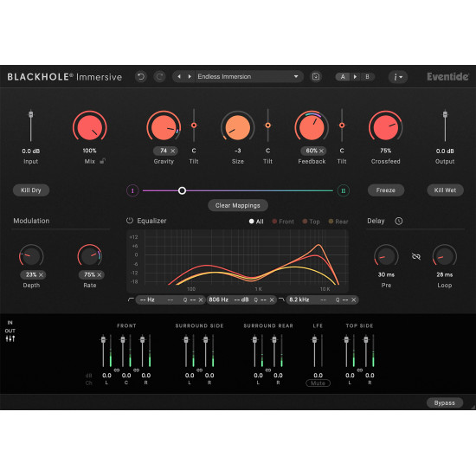Click the Clear Mappings button

(x=238, y=205)
